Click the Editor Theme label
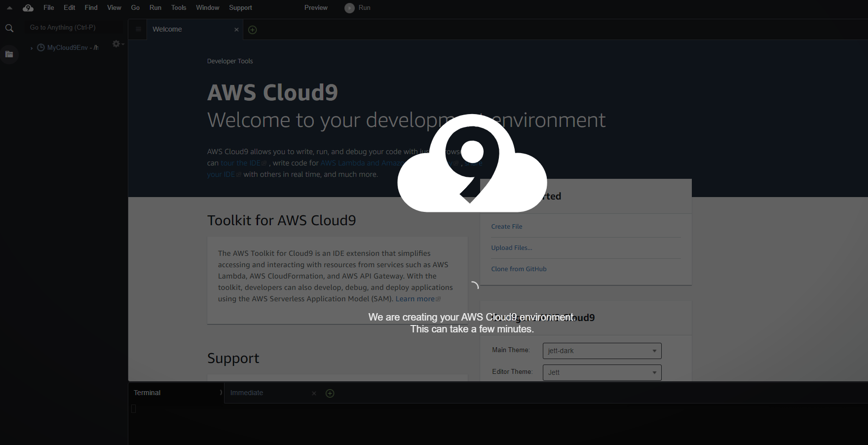The image size is (868, 445). pyautogui.click(x=512, y=372)
